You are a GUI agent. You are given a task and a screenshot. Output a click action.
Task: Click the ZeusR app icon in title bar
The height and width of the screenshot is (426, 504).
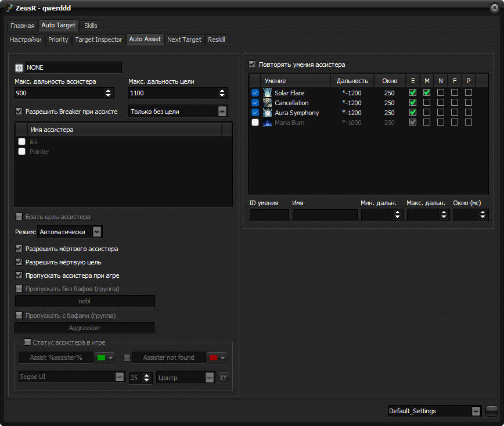9,8
